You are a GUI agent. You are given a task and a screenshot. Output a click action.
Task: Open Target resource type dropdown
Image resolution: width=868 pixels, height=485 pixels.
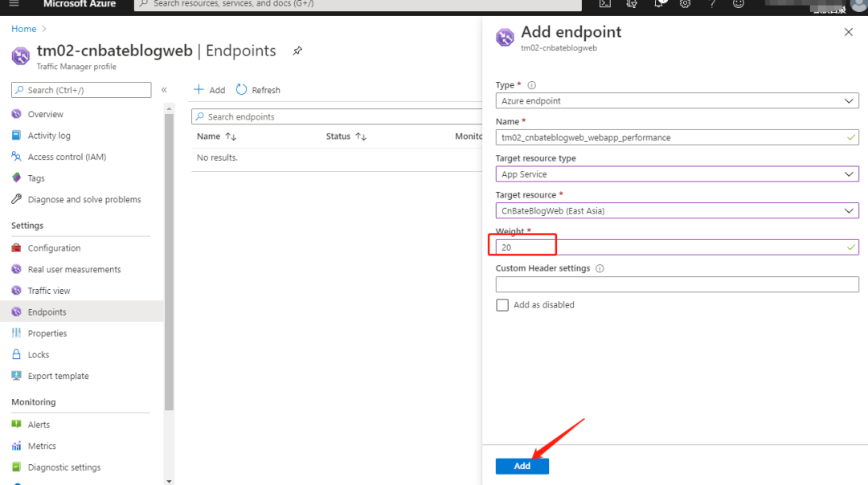tap(677, 174)
